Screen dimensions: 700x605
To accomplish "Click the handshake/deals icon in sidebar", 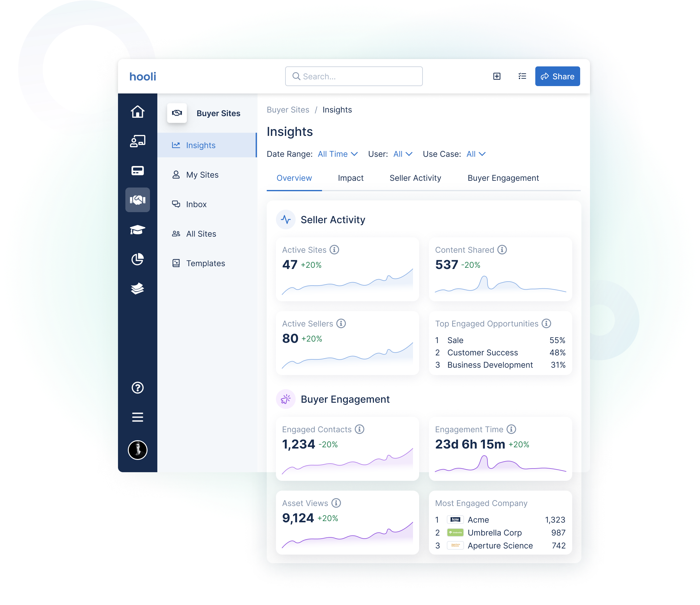I will coord(138,200).
